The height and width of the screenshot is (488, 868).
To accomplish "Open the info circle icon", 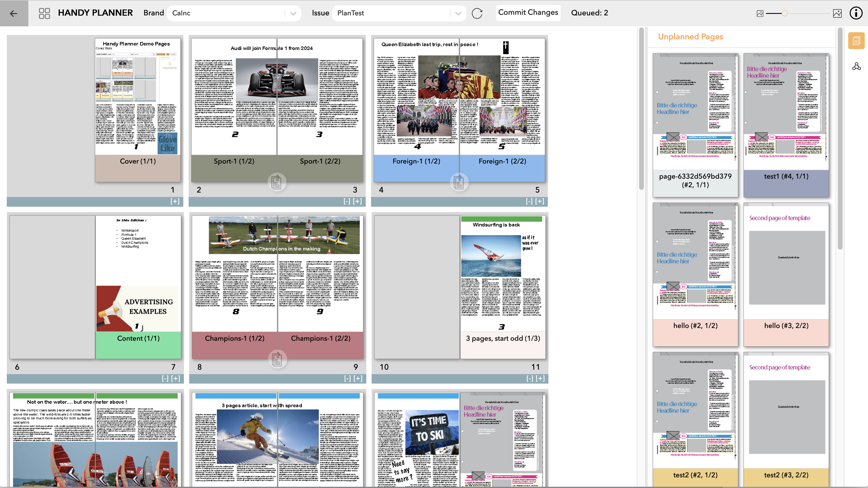I will (856, 13).
